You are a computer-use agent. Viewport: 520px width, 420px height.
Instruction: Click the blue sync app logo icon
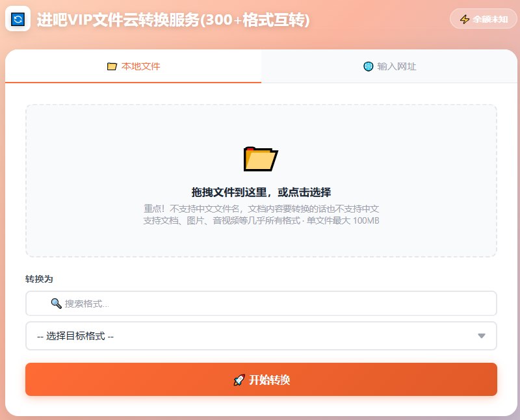coord(18,20)
